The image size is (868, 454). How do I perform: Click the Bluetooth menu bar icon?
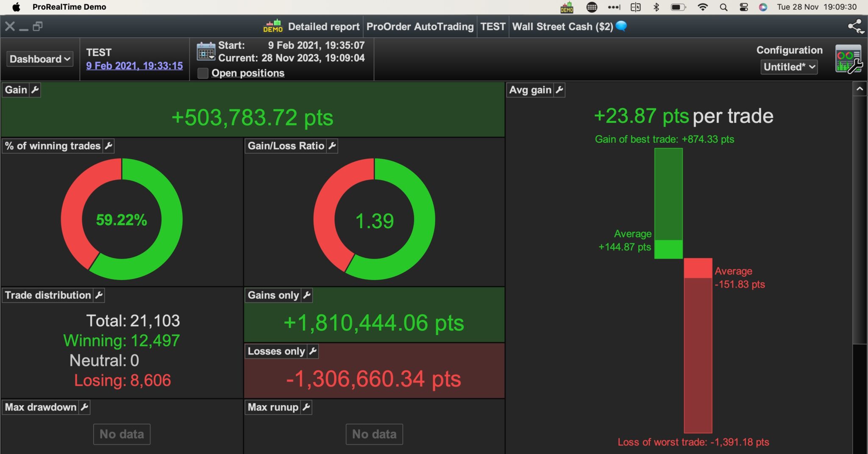tap(656, 7)
